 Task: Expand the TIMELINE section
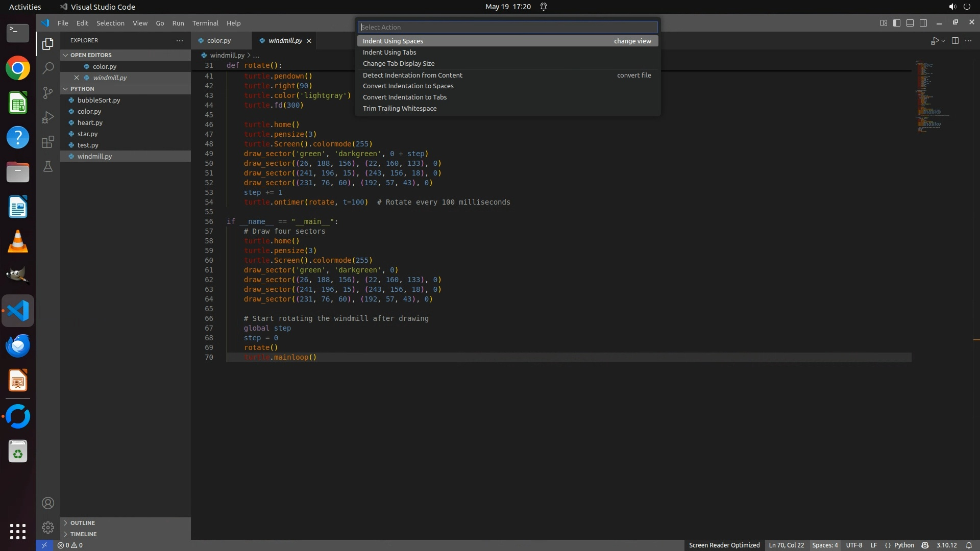click(x=83, y=534)
